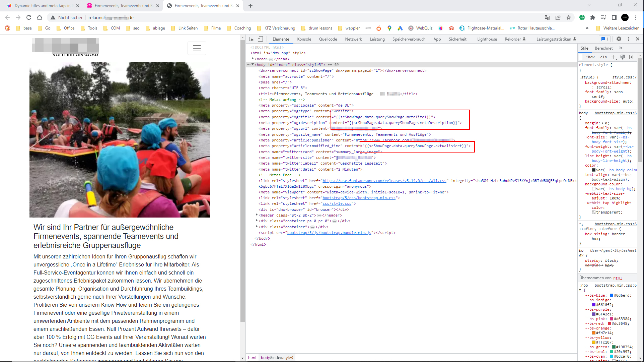Open style.css:7 source link
This screenshot has height=362, width=644.
[x=624, y=77]
